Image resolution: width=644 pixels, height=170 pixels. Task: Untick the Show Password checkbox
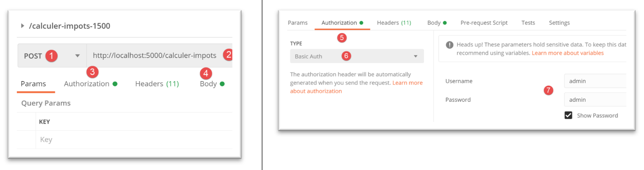(568, 115)
